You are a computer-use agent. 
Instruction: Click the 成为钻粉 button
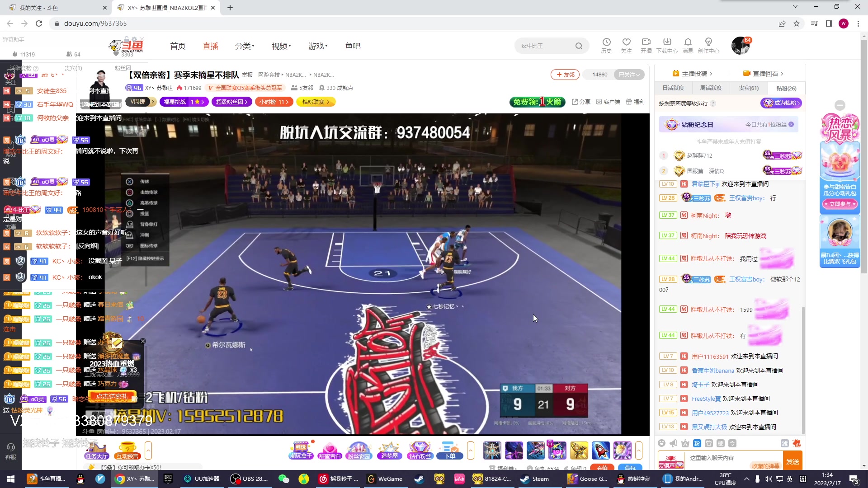tap(781, 103)
